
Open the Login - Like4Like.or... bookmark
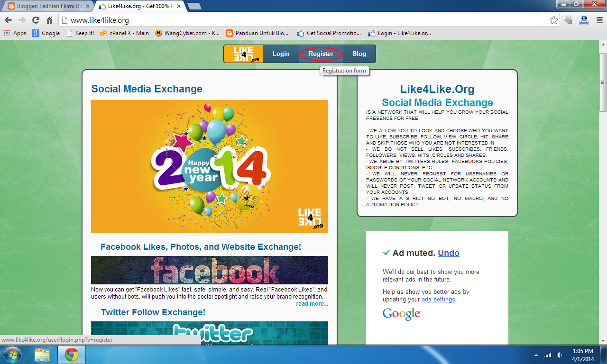point(399,33)
